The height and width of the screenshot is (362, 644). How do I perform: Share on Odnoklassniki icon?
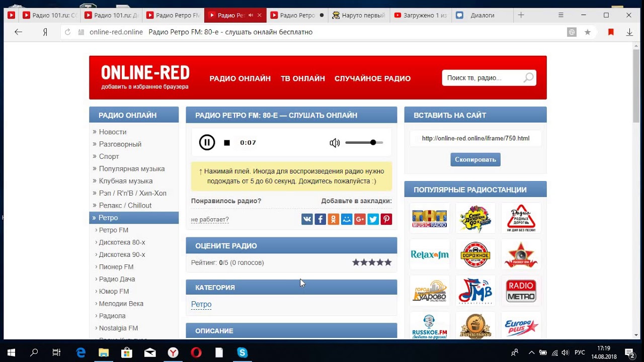click(x=334, y=219)
